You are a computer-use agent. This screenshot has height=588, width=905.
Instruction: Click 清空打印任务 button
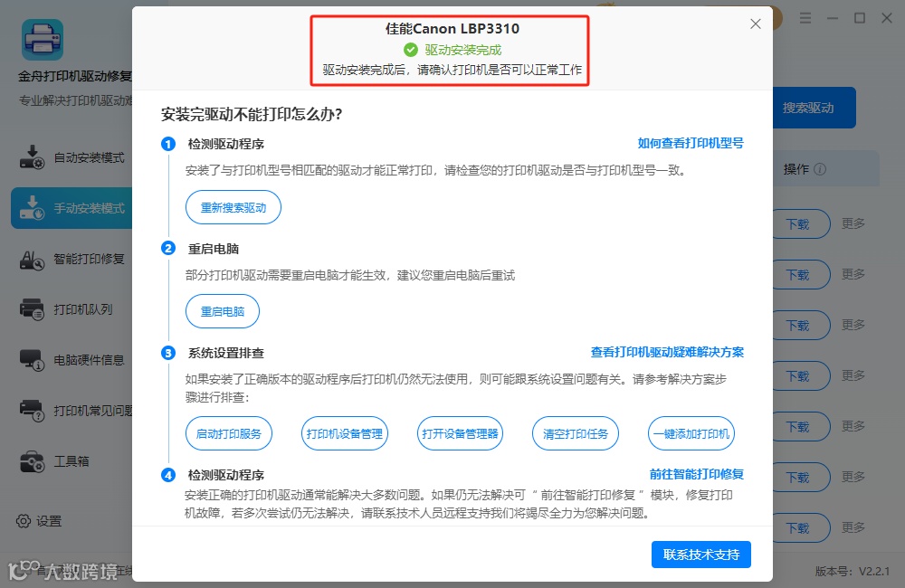click(x=576, y=433)
